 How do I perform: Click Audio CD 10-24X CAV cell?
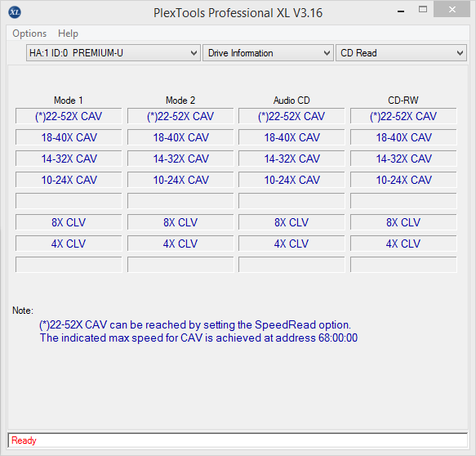(x=291, y=180)
